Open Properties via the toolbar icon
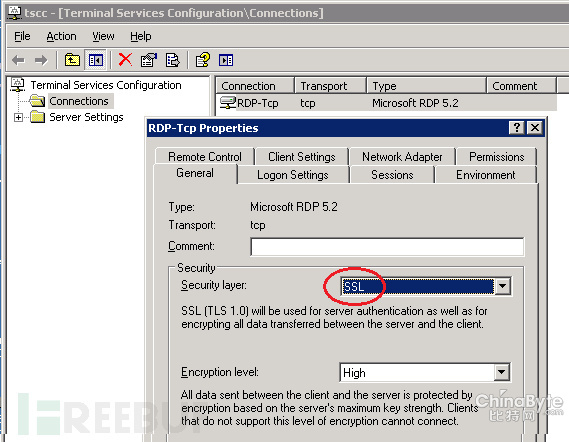 pos(149,60)
